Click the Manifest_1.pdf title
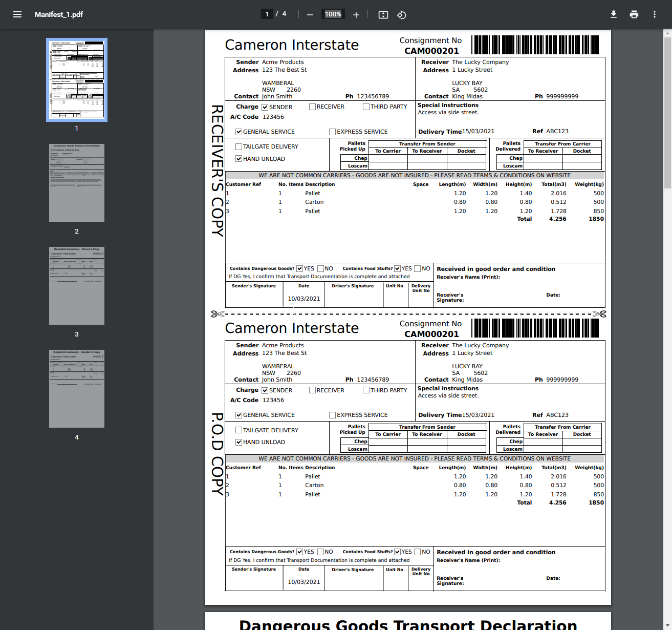The height and width of the screenshot is (630, 672). (x=59, y=14)
